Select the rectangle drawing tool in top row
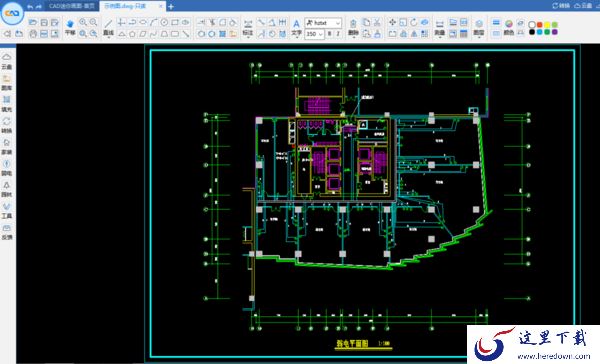Image resolution: width=600 pixels, height=364 pixels. (x=175, y=22)
